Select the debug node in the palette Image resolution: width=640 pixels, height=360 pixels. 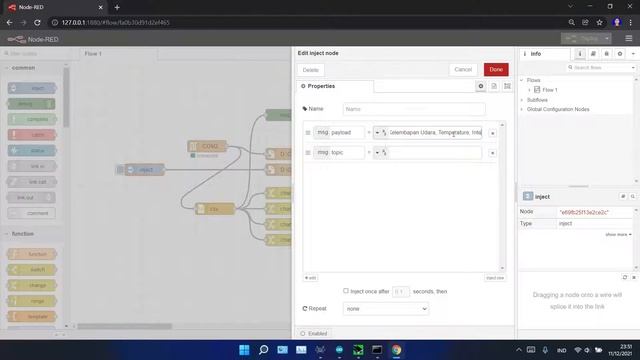(x=32, y=104)
